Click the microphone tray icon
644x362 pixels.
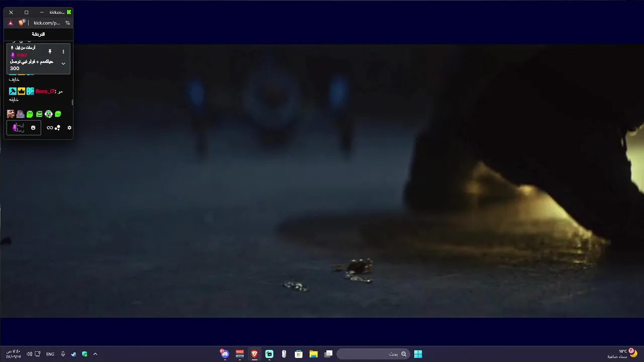63,354
